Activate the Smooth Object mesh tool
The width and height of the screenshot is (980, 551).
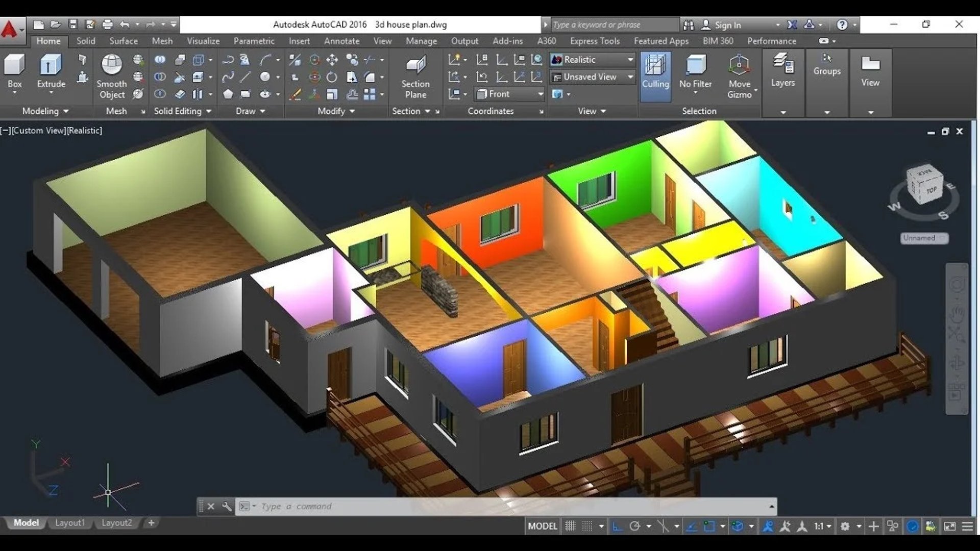click(x=111, y=65)
